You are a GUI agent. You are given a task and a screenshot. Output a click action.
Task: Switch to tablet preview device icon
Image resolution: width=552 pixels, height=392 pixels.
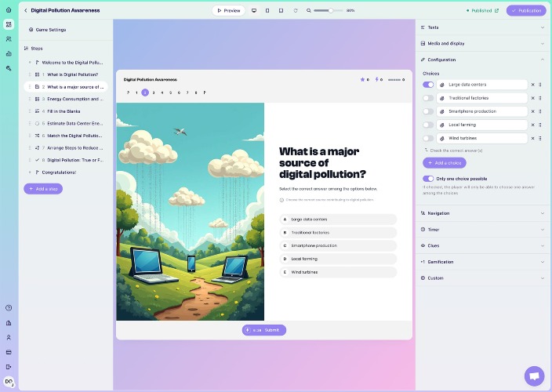tap(281, 10)
